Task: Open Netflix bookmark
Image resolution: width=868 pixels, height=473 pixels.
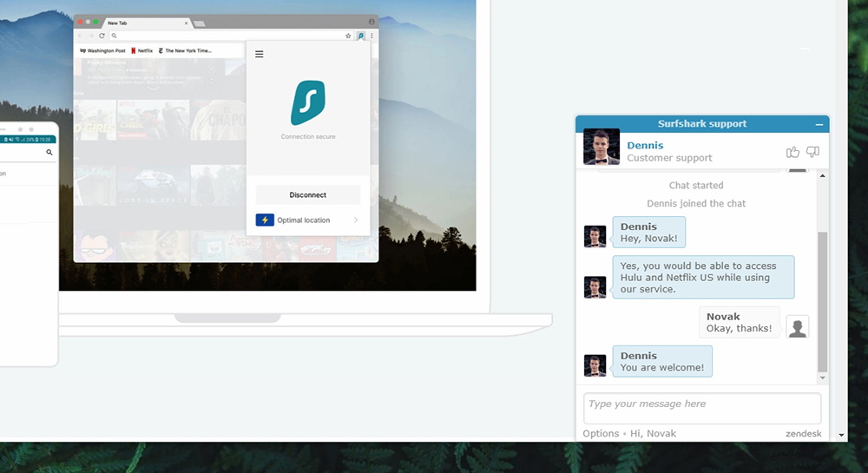Action: [141, 51]
